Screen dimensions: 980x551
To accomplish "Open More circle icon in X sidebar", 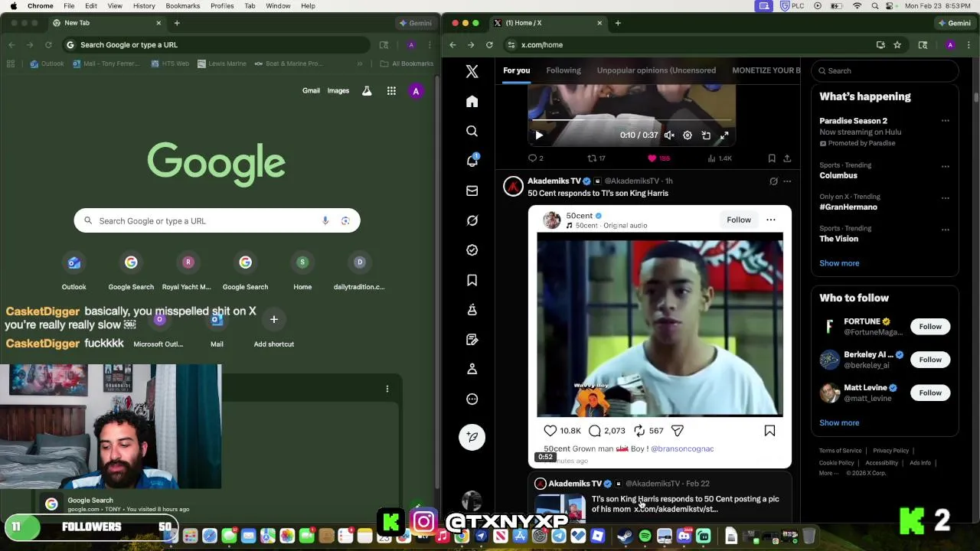I will [x=472, y=399].
